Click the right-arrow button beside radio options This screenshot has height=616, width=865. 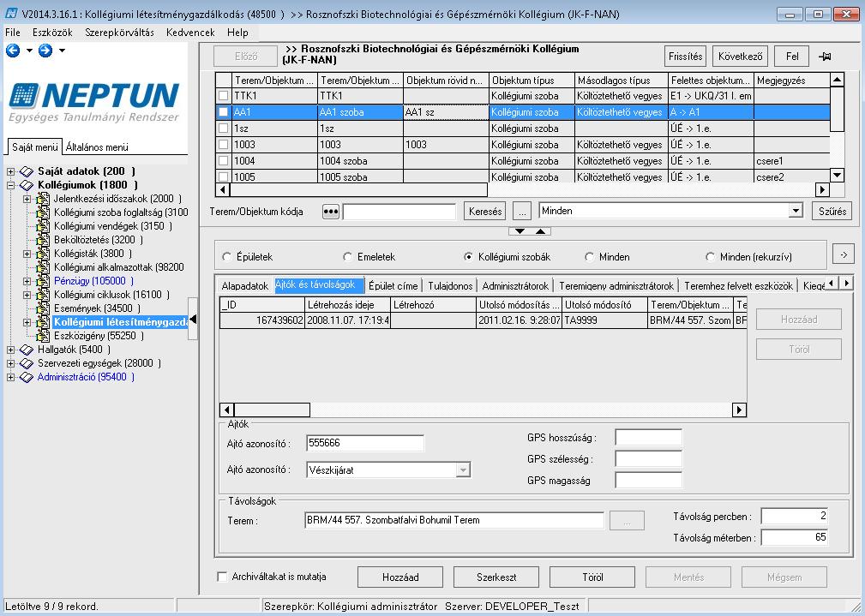click(844, 254)
